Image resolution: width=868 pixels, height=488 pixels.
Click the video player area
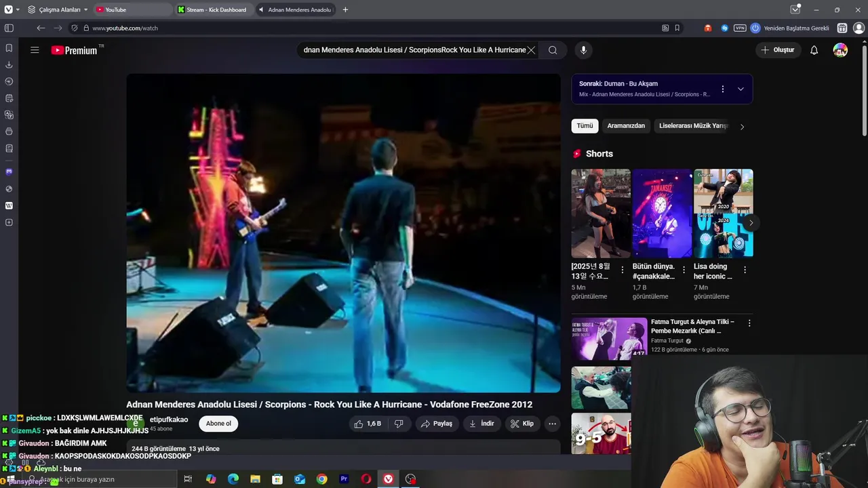pos(343,233)
